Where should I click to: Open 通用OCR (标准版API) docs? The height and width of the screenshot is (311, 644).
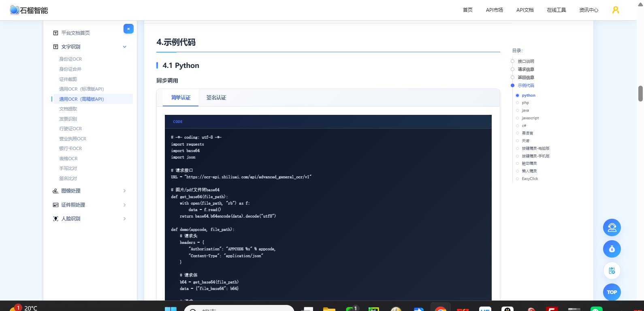click(x=81, y=89)
